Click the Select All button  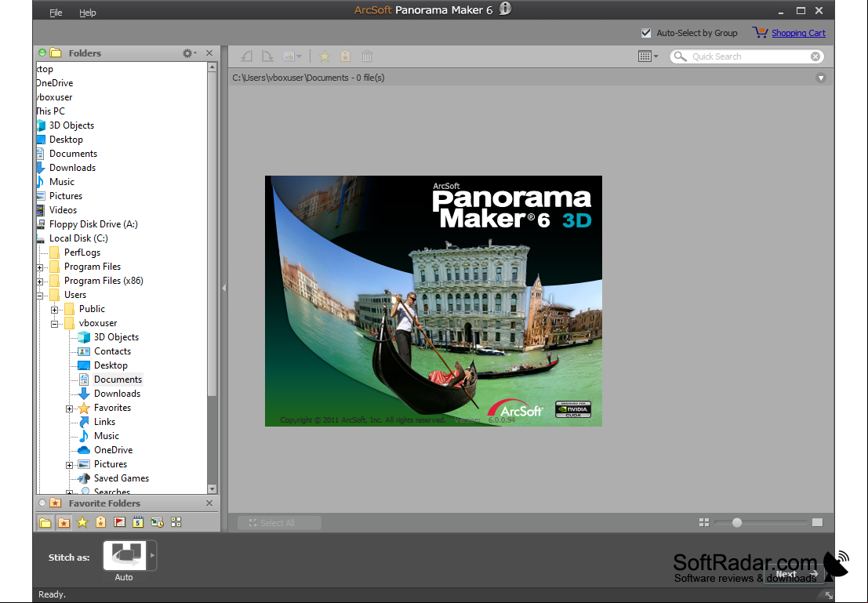point(280,523)
